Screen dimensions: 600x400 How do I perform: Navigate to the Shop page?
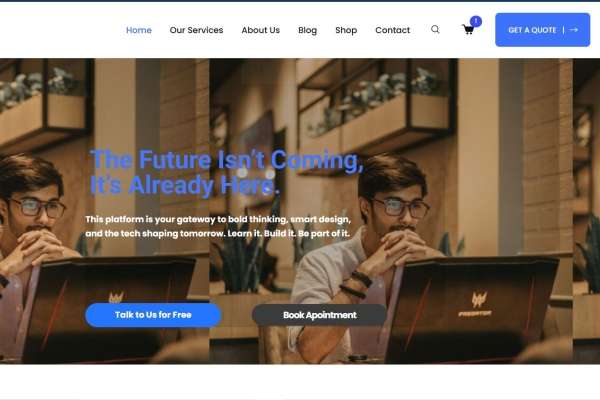pos(346,30)
